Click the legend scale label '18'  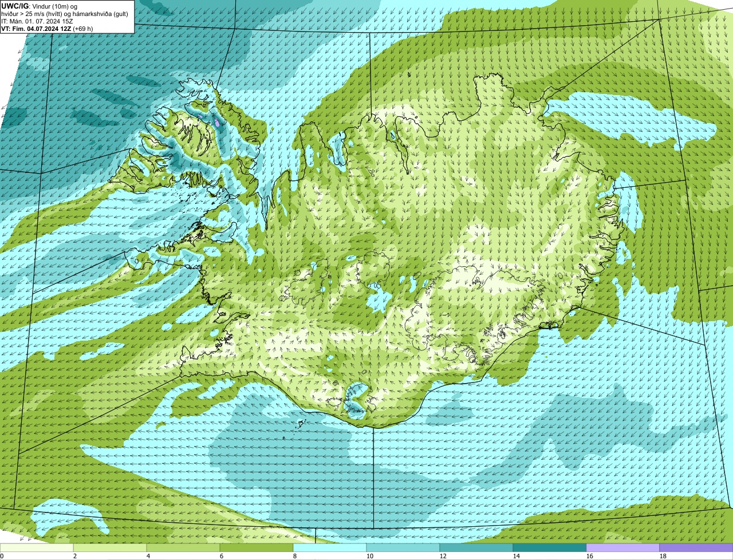[663, 556]
